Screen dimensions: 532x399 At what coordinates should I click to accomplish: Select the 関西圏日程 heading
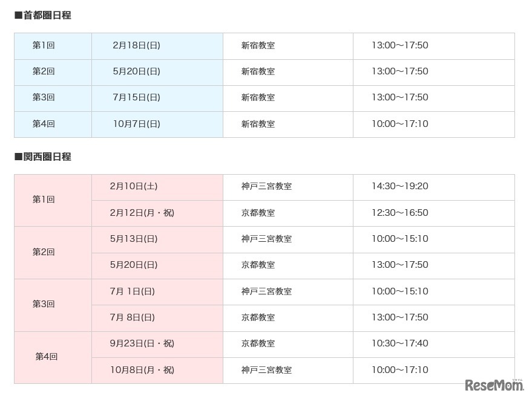tap(43, 157)
